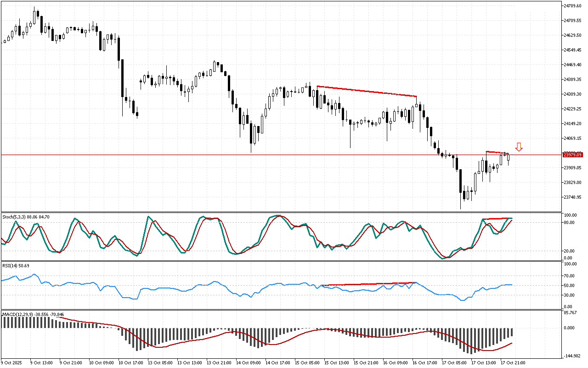Select the red 23979.09 price tag
Image resolution: width=588 pixels, height=368 pixels.
tap(572, 155)
